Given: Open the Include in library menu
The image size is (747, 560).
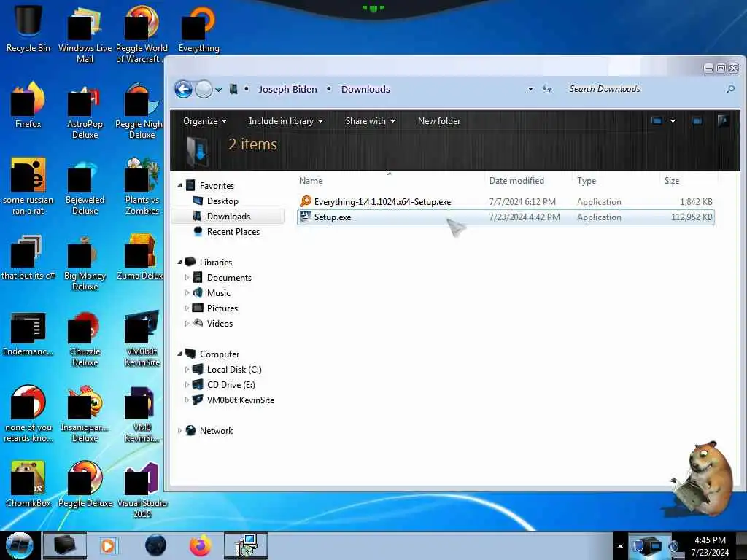Looking at the screenshot, I should tap(286, 121).
